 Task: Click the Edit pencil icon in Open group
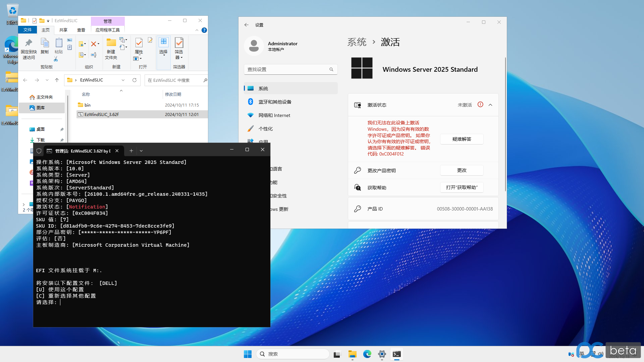150,40
